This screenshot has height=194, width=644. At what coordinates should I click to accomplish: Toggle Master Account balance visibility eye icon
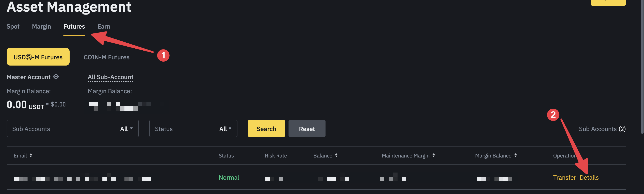click(56, 77)
